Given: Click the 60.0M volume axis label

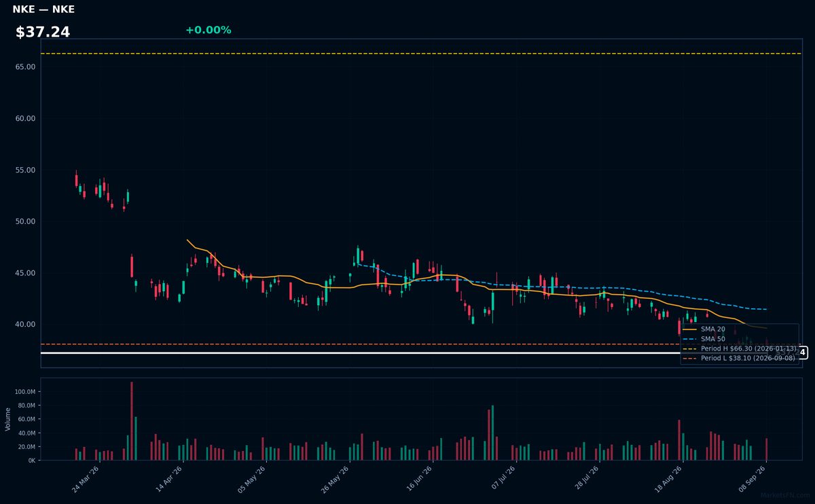Looking at the screenshot, I should tap(26, 419).
